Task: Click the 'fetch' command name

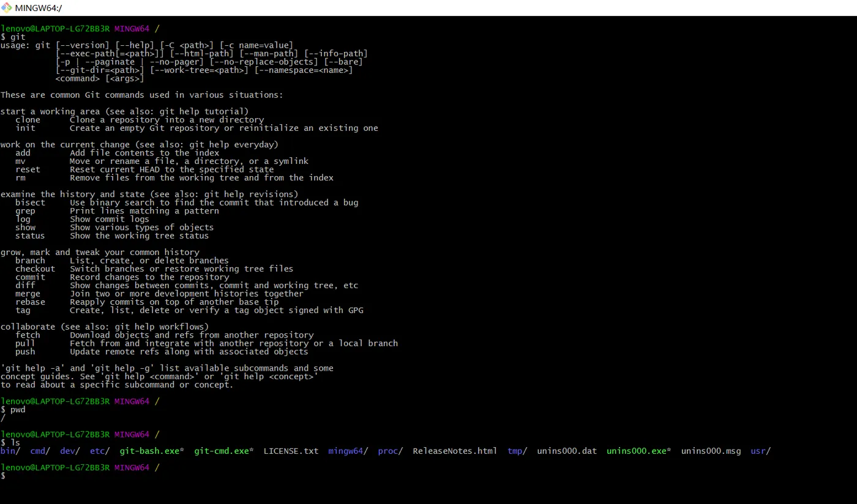Action: (28, 335)
